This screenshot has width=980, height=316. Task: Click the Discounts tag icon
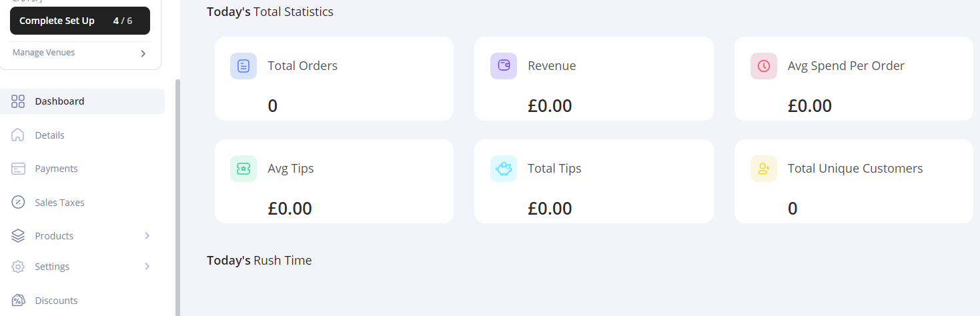click(x=19, y=301)
